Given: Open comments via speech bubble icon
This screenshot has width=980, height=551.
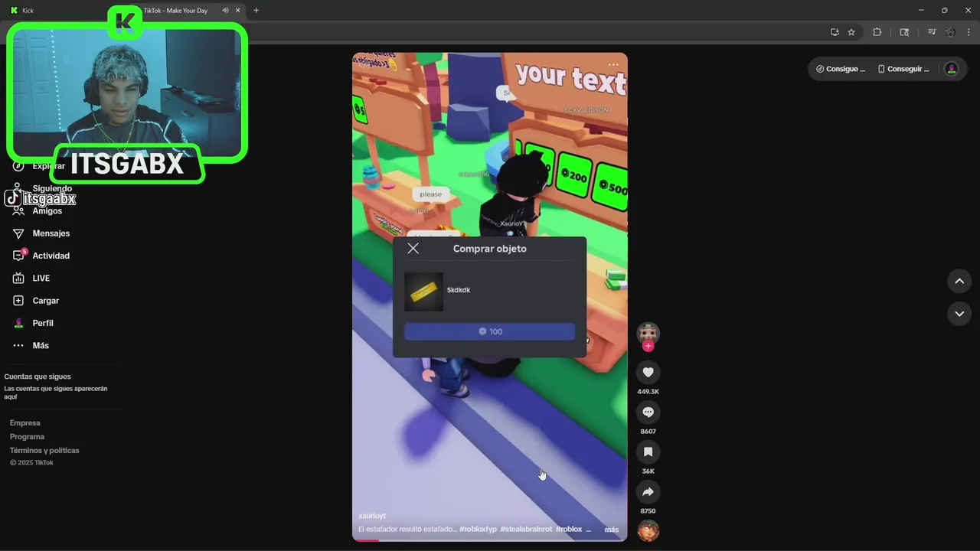Looking at the screenshot, I should (x=648, y=412).
